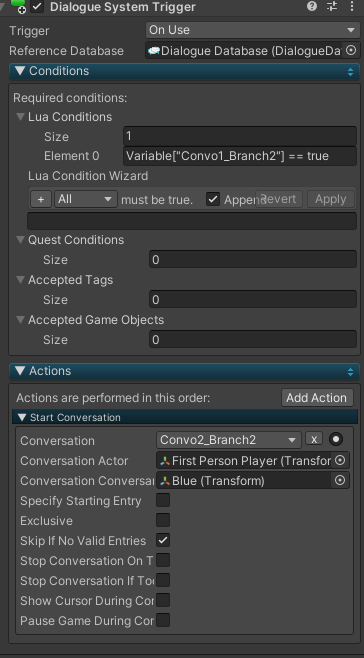This screenshot has width=364, height=658.
Task: Click round icon beside Convo2_Branch2 dropdown
Action: click(x=336, y=439)
